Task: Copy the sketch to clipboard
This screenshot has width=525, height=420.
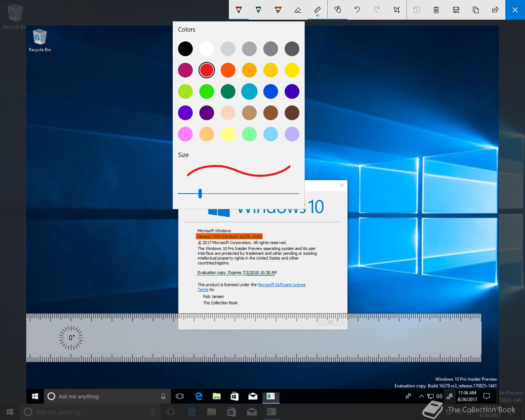Action: pos(476,10)
